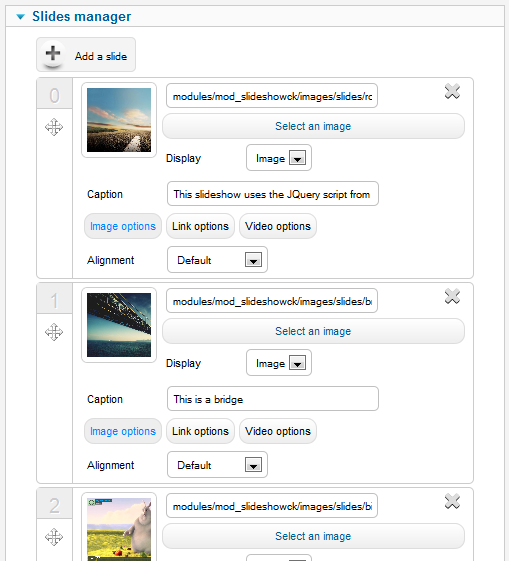Open the Display dropdown for slide 0
Image resolution: width=509 pixels, height=561 pixels.
[x=279, y=158]
